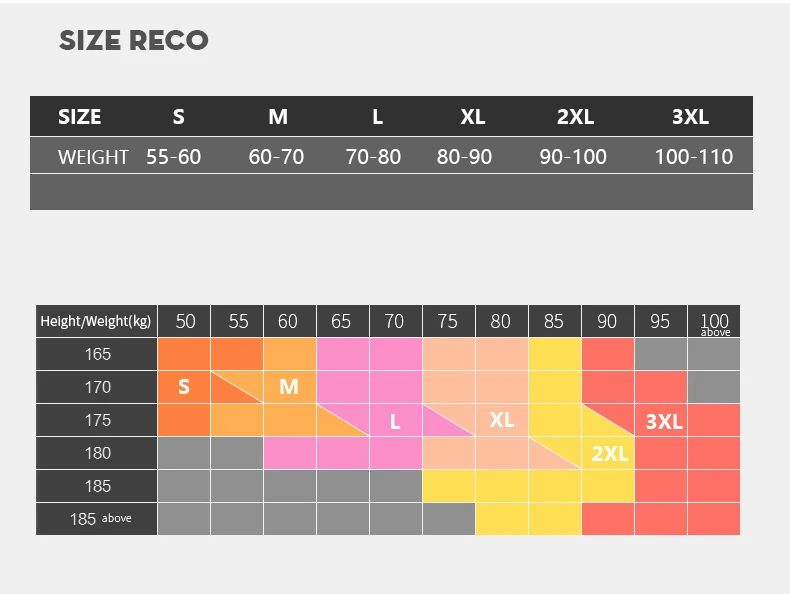This screenshot has height=594, width=790.
Task: Click the yellow 2XL label in the chart
Action: coord(610,454)
